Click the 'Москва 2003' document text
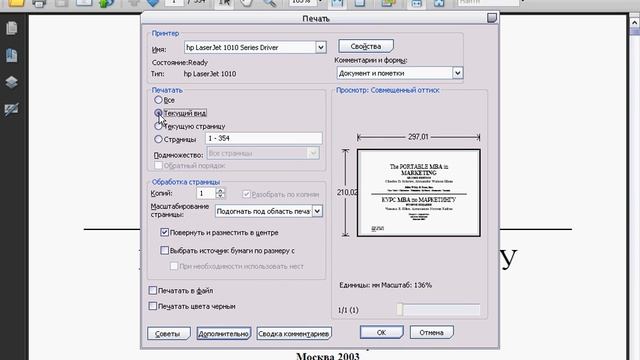Viewport: 640px width, 360px height. click(x=328, y=356)
